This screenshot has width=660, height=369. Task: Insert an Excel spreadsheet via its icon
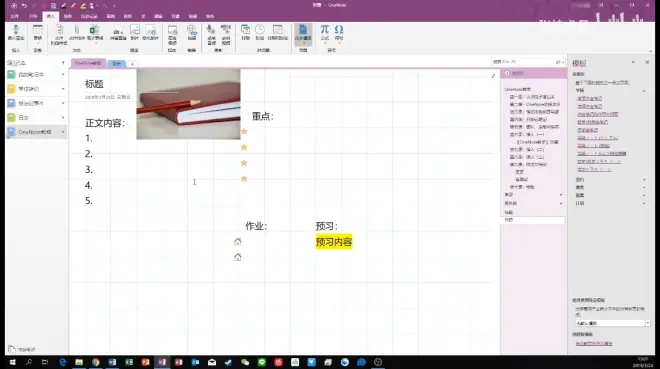(94, 32)
